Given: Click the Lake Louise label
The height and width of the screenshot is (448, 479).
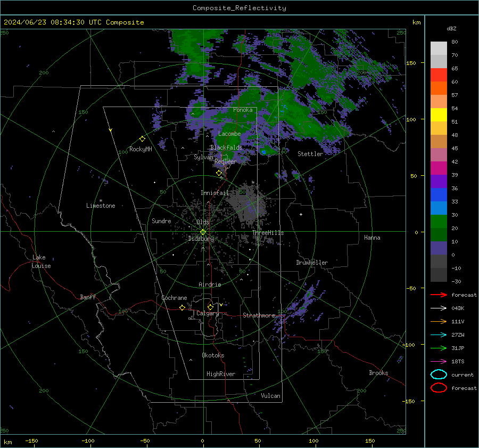Looking at the screenshot, I should (x=41, y=262).
